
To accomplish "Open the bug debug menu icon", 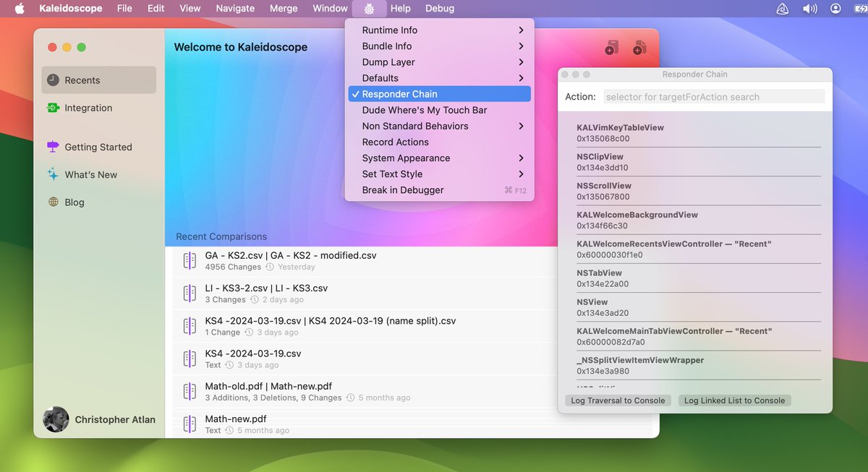I will 369,9.
